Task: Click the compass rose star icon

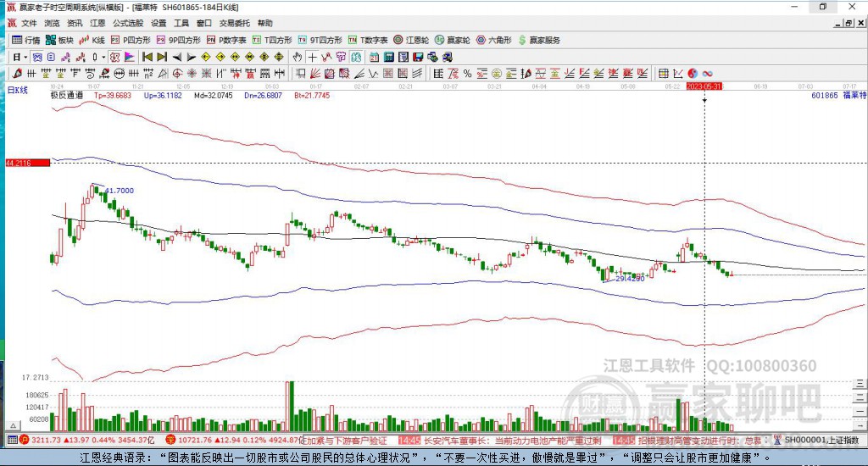Action: (x=192, y=73)
